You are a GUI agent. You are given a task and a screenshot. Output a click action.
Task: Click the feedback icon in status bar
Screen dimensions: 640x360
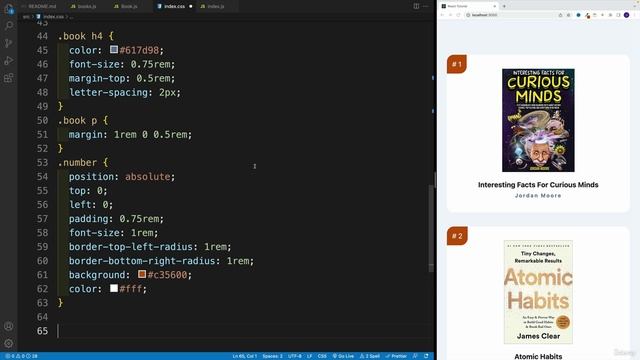[415, 356]
